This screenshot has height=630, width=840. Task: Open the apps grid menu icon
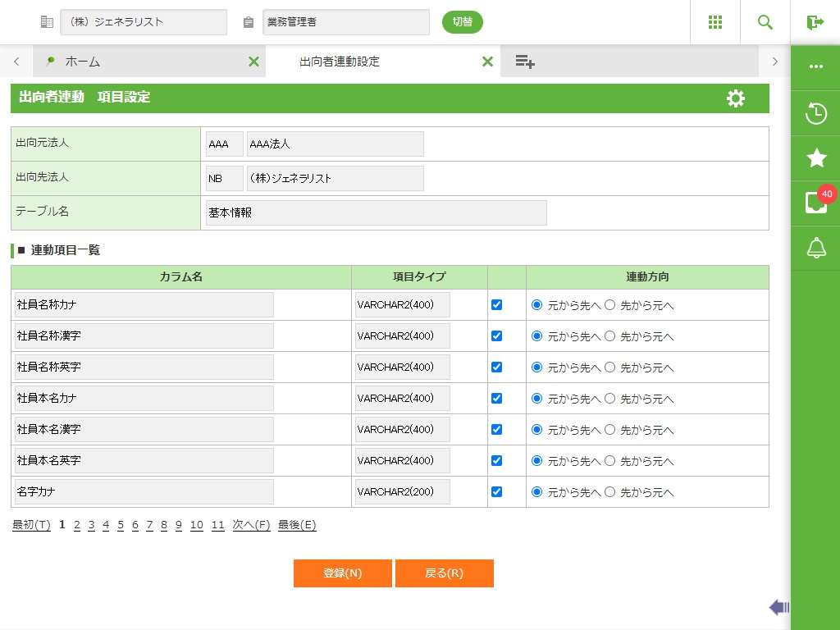tap(715, 22)
